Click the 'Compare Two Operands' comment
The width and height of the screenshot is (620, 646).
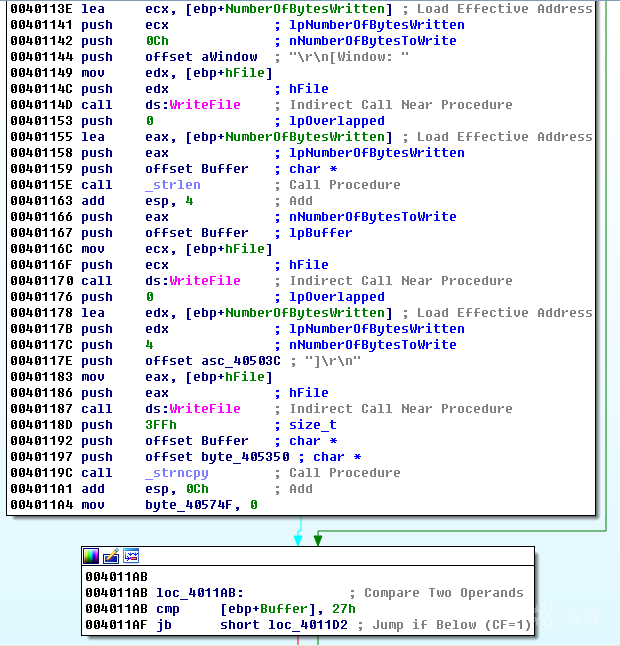tap(444, 593)
